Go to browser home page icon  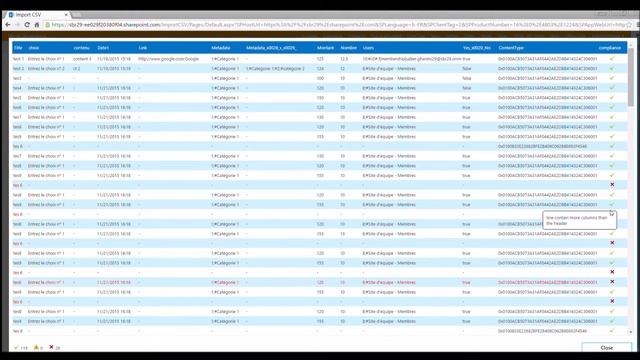[x=37, y=25]
